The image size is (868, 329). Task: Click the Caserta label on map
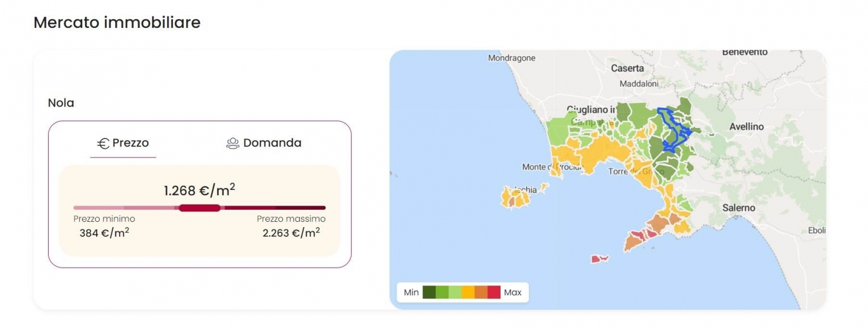click(627, 68)
